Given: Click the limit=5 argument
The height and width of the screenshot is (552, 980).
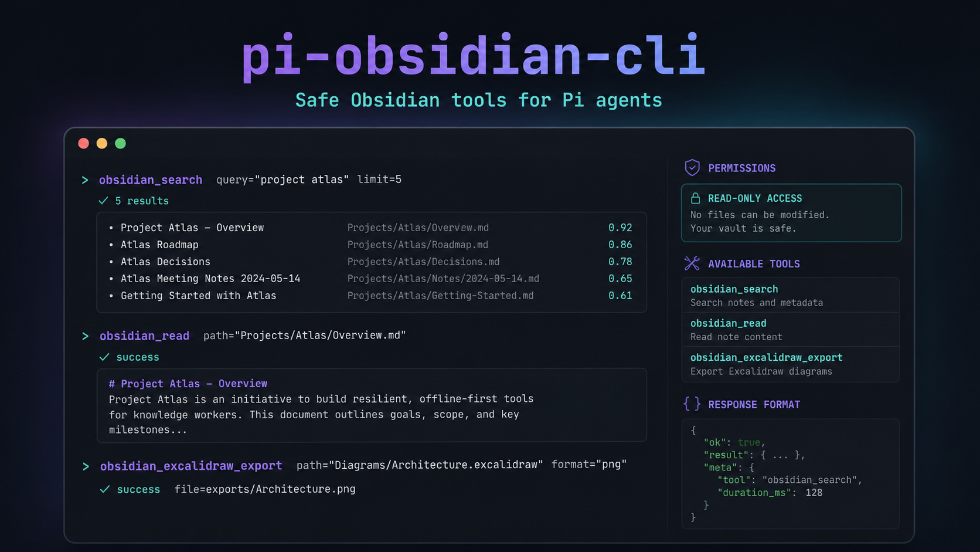Looking at the screenshot, I should point(379,180).
